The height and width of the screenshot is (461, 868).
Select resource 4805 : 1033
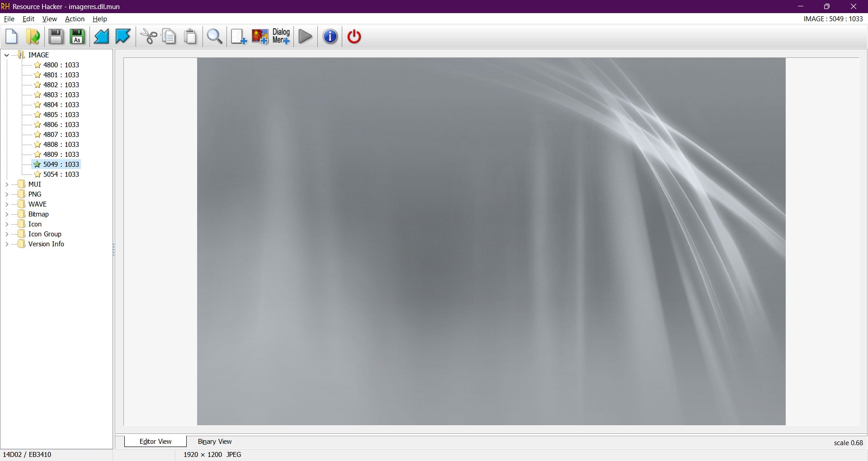(61, 115)
